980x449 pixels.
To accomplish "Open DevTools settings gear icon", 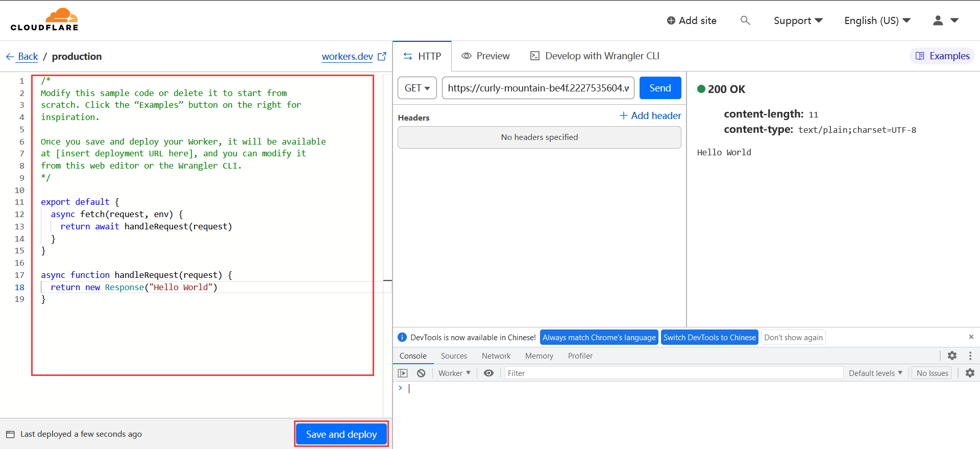I will click(x=952, y=356).
